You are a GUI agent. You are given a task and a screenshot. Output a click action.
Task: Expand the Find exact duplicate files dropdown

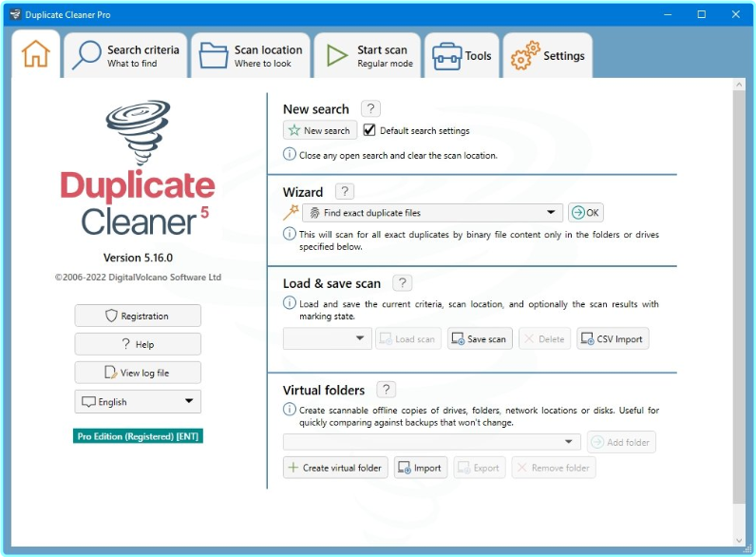click(x=551, y=213)
